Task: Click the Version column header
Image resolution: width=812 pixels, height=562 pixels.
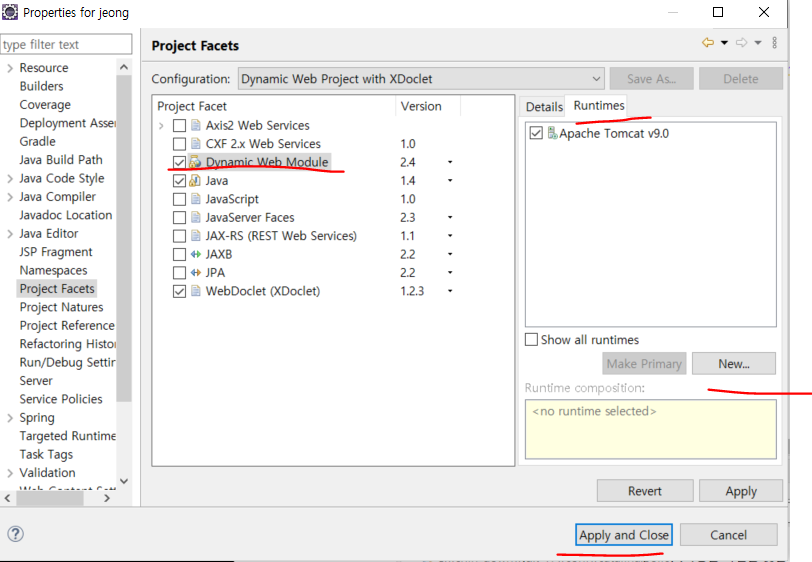Action: point(428,106)
